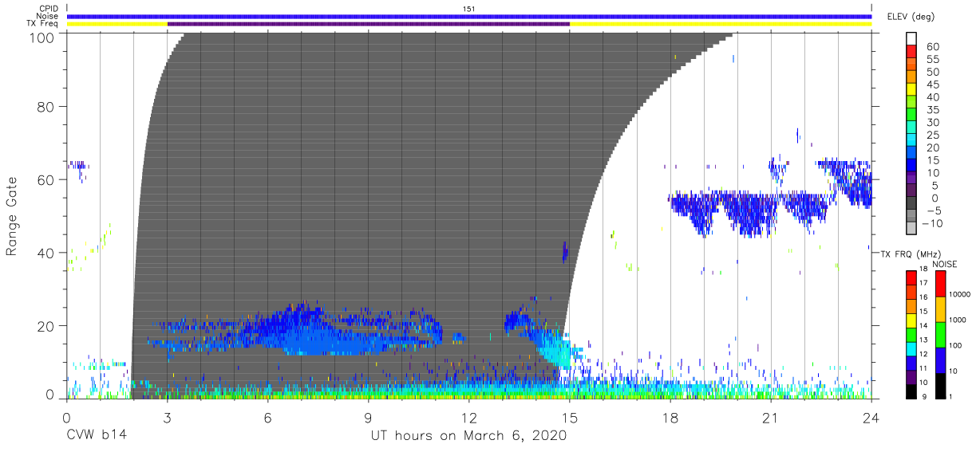Click the green segment of the NOISE colorbar

click(x=941, y=334)
